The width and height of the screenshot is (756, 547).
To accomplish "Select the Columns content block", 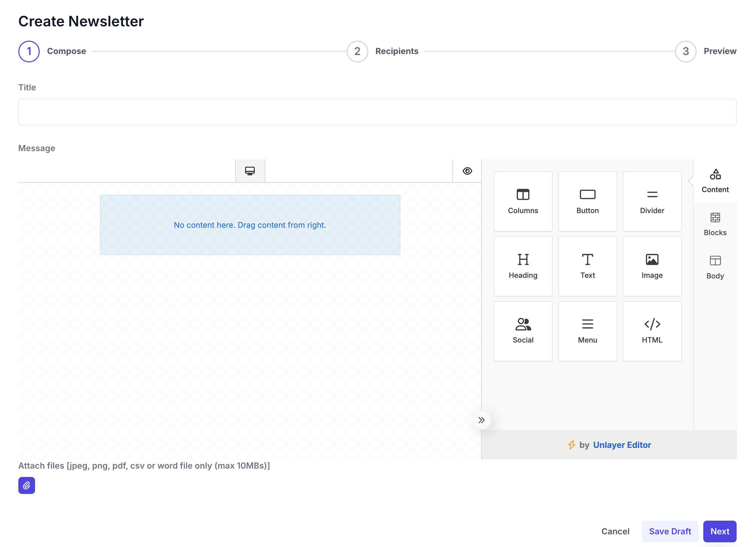I will [523, 201].
